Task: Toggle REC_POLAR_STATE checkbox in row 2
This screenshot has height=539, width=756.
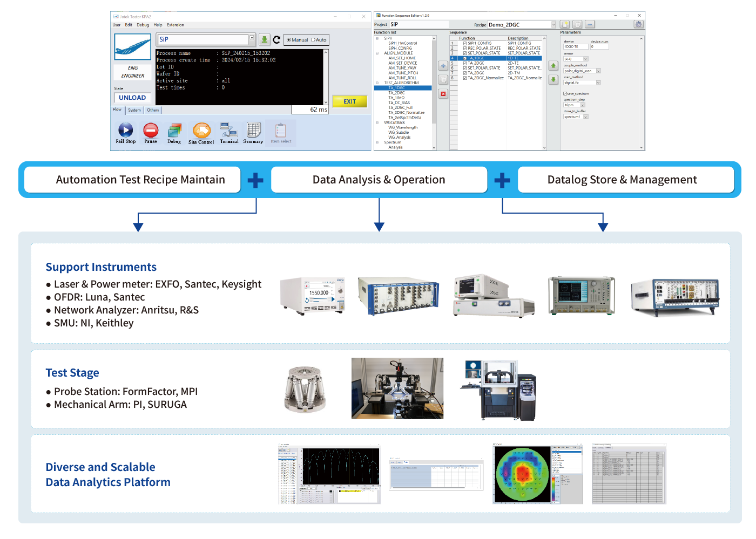Action: pyautogui.click(x=465, y=48)
